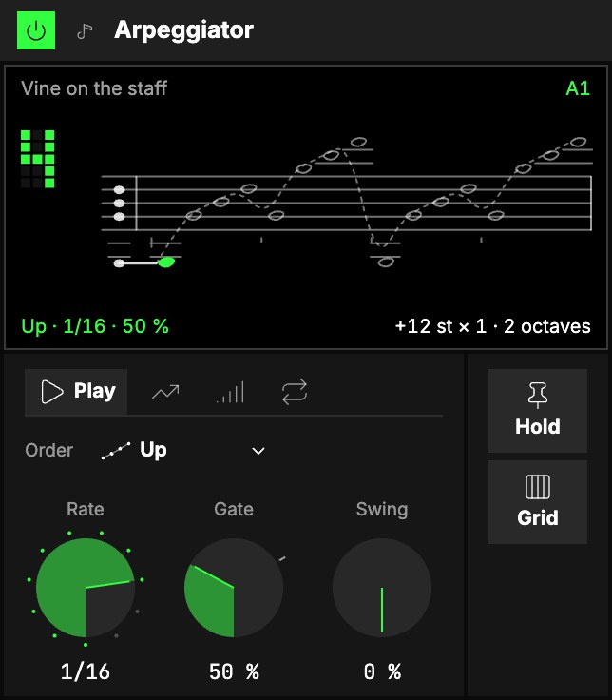Click the 50 % gate value
Image resolution: width=612 pixels, height=700 pixels.
(234, 671)
